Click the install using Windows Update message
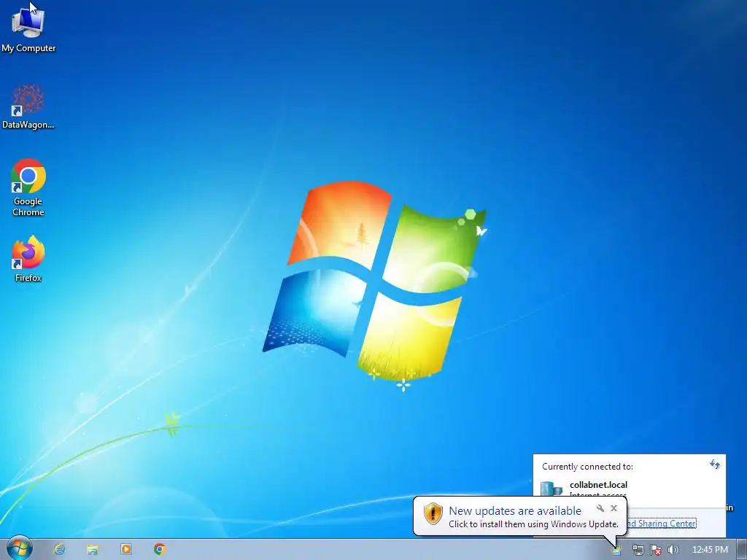 [x=533, y=524]
